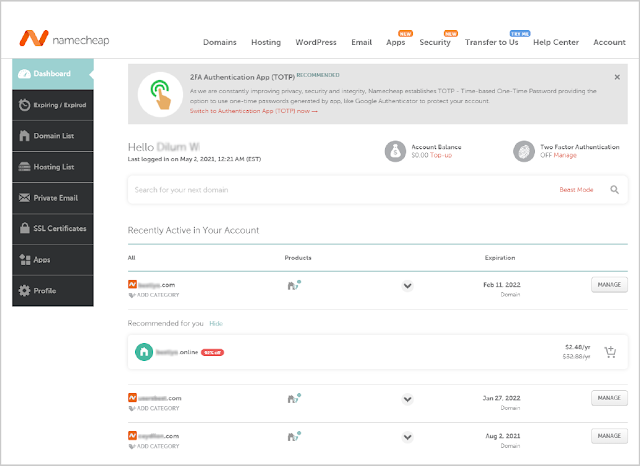Click Namecheap favicon of Jan 27, 2022 domain
The image size is (640, 466).
coord(132,397)
